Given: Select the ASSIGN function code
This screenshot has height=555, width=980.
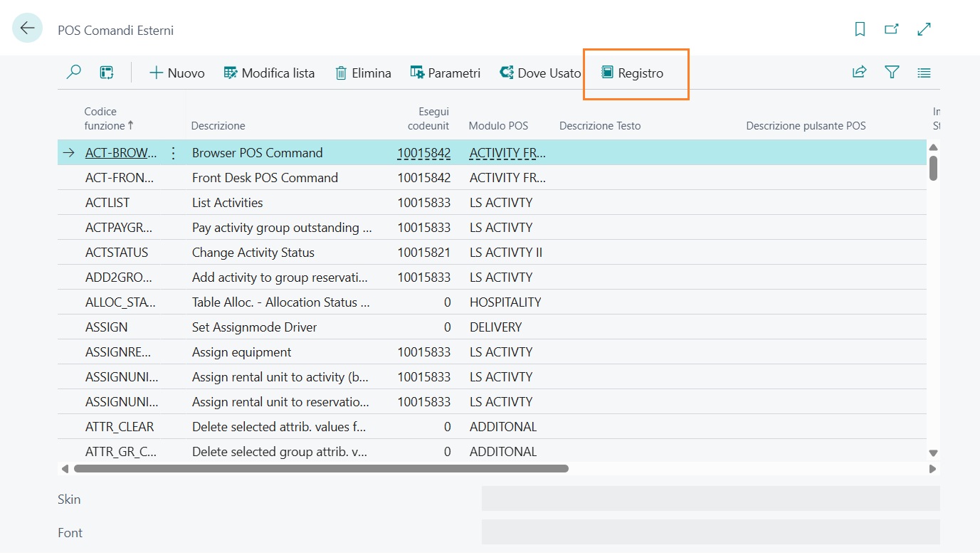Looking at the screenshot, I should pyautogui.click(x=107, y=327).
